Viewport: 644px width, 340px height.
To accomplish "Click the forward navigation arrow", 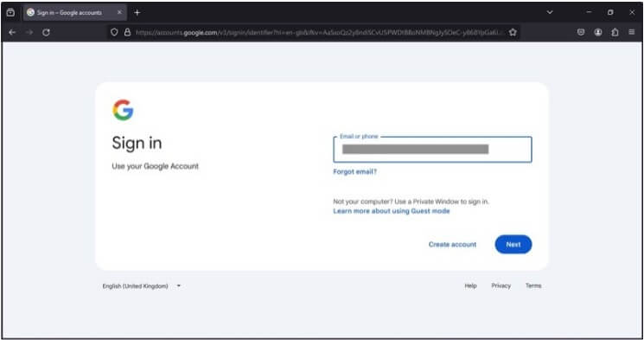I will (29, 32).
